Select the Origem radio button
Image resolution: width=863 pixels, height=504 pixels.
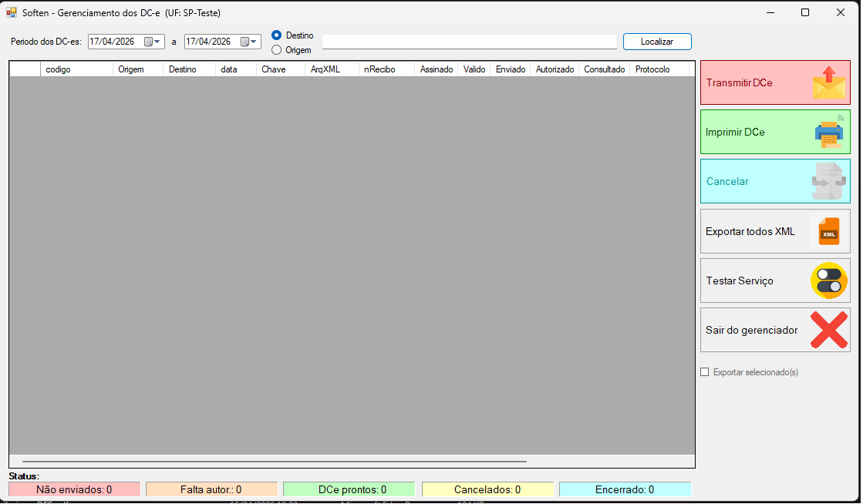[276, 50]
